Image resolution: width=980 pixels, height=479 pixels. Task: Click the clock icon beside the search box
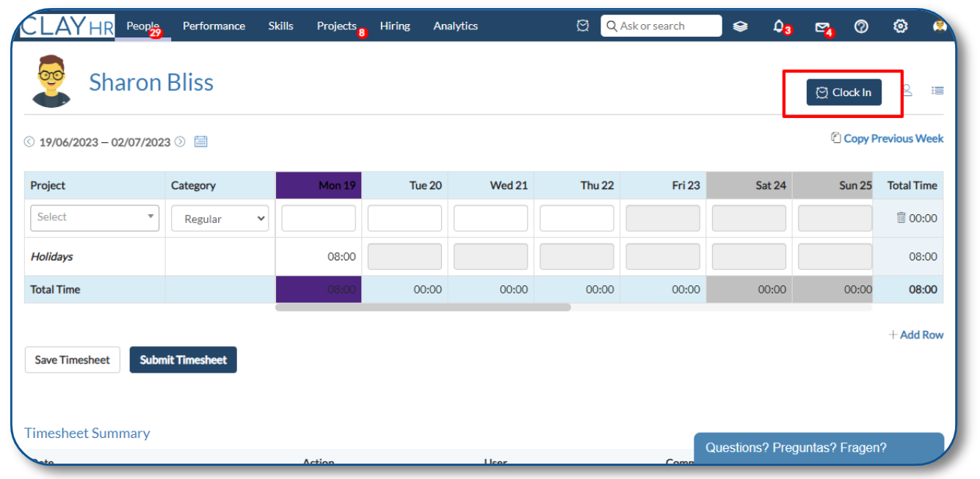[x=583, y=26]
